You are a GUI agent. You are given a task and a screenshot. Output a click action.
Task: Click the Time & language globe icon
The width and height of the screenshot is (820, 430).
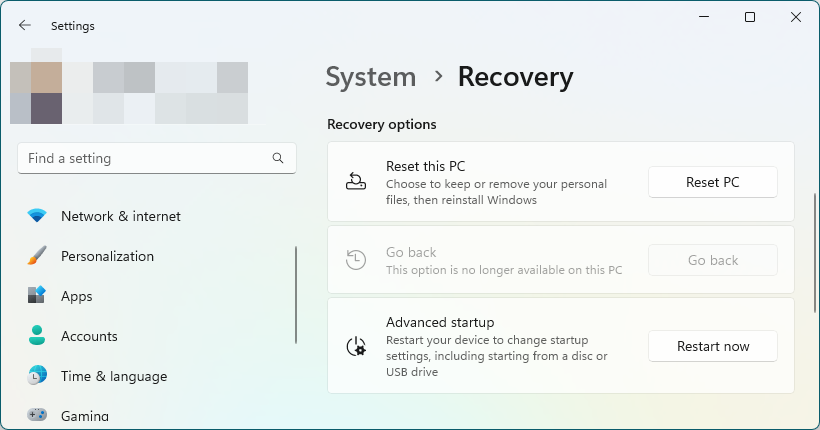coord(37,376)
